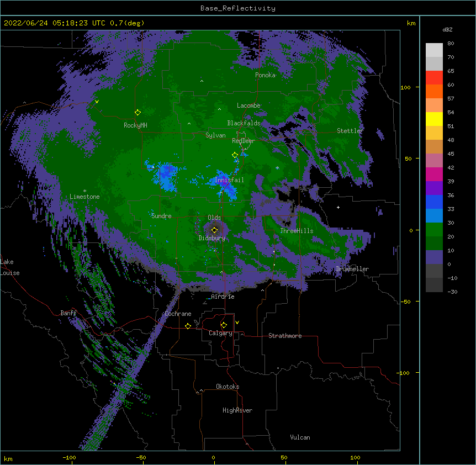Select the timestamp 2022/06/24 05:18:23 UTC
The height and width of the screenshot is (465, 476).
(54, 23)
